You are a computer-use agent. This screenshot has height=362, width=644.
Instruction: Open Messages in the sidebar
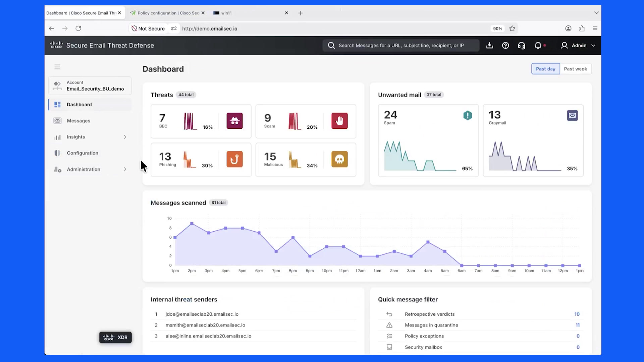(x=90, y=121)
